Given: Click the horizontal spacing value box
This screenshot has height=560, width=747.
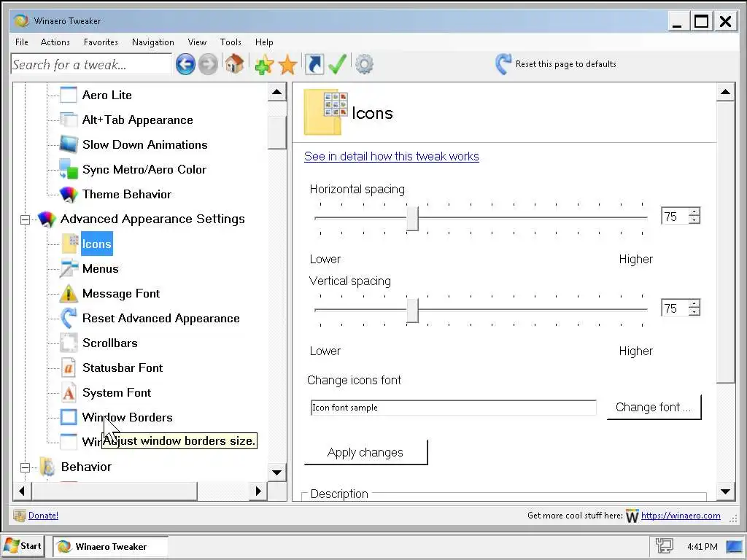Looking at the screenshot, I should pyautogui.click(x=675, y=216).
